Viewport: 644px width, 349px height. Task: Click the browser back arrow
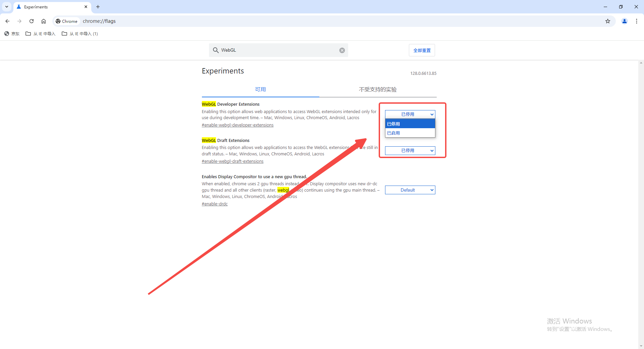point(7,21)
